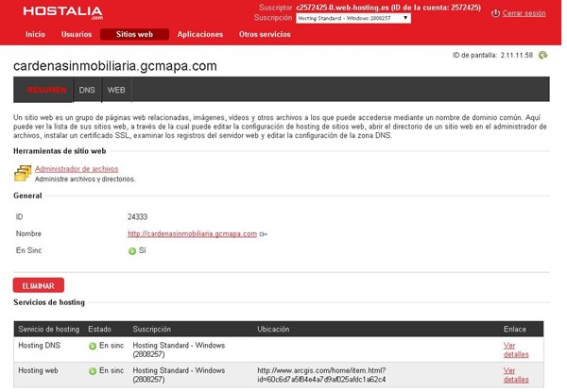Click the power icon beside Cerrar sesión
Screen dimensions: 567x392
coord(495,13)
